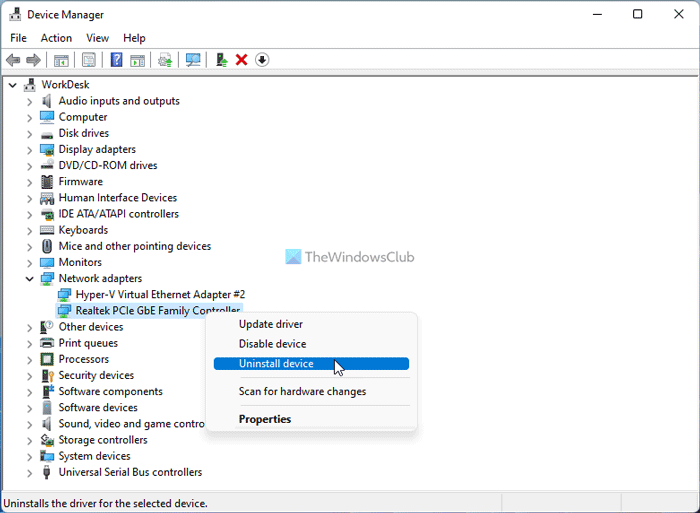The height and width of the screenshot is (513, 700).
Task: Click the Properties sheet toolbar icon
Action: point(89,60)
